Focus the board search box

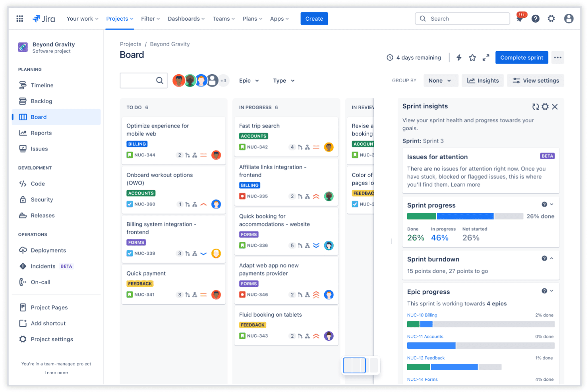143,81
